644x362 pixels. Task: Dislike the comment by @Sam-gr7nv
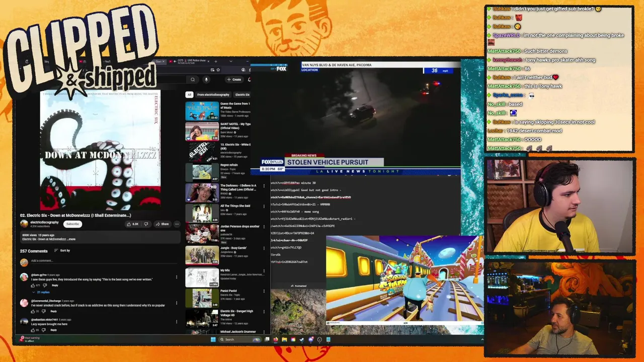45,286
